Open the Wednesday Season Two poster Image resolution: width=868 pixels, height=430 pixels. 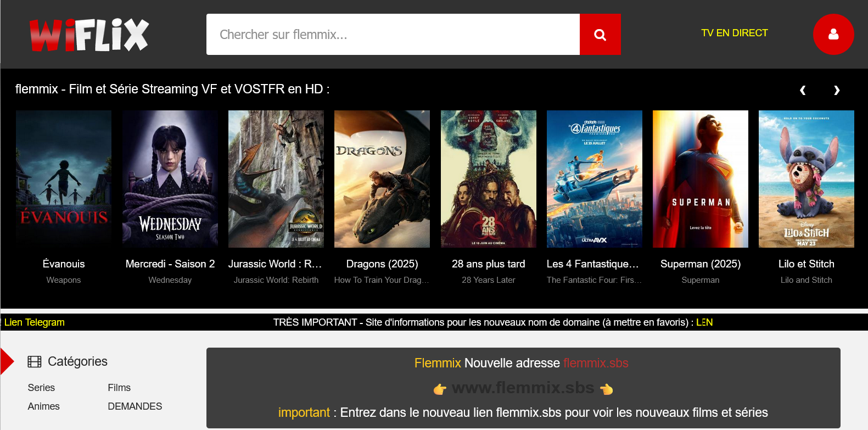(170, 179)
